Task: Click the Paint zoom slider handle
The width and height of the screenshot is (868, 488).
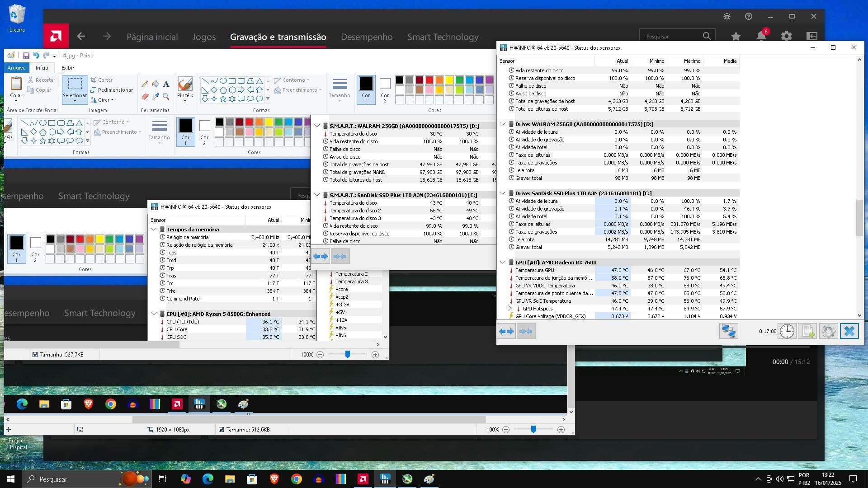Action: [533, 429]
